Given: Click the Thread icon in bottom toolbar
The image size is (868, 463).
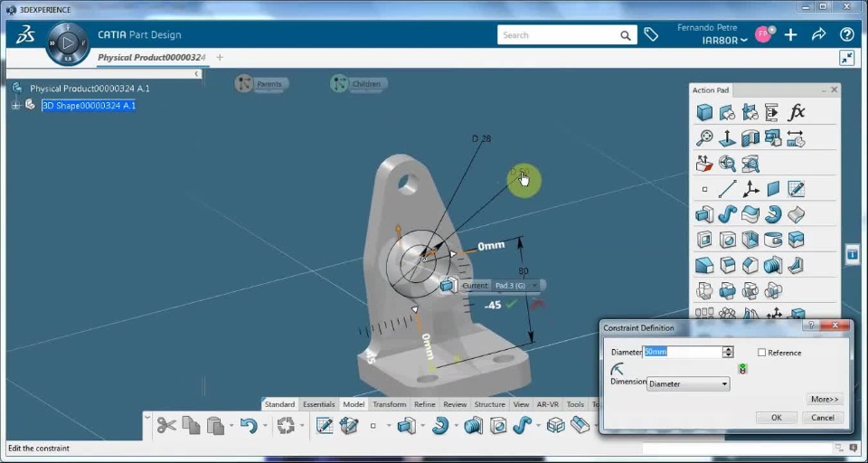Looking at the screenshot, I should pos(473,425).
